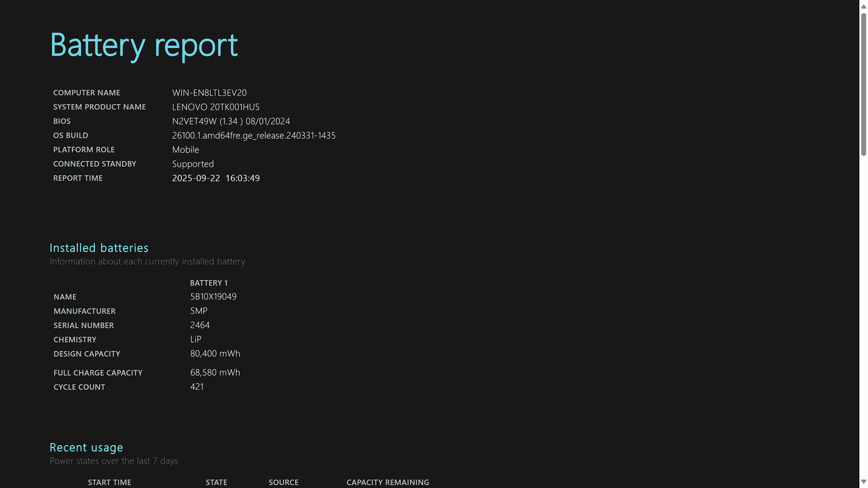
Task: Click the FULL CHARGE CAPACITY label
Action: pos(98,373)
